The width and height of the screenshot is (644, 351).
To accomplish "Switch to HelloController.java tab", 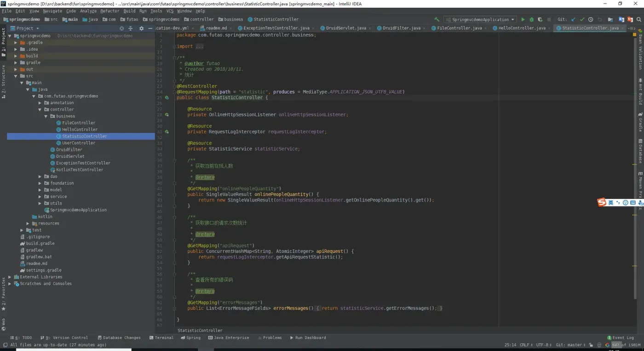I will 522,28.
